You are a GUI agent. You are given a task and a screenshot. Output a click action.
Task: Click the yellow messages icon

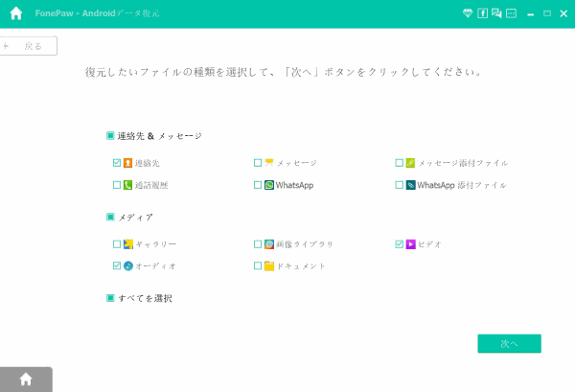point(269,163)
